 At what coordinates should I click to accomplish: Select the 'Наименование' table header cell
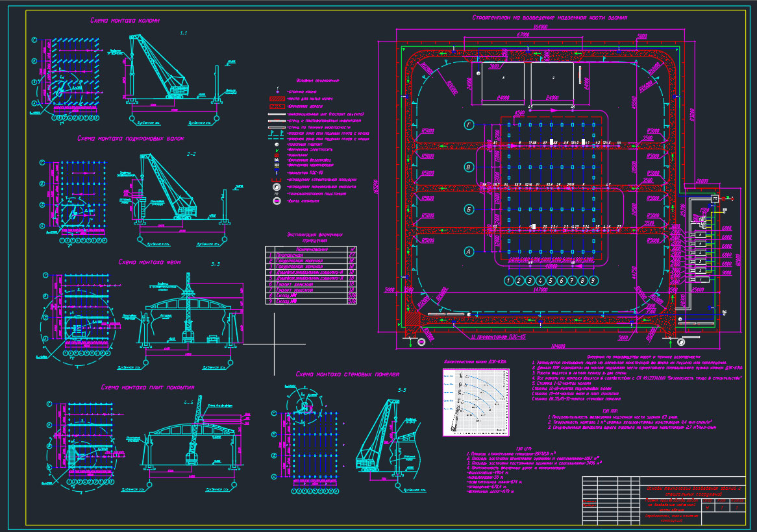(312, 249)
